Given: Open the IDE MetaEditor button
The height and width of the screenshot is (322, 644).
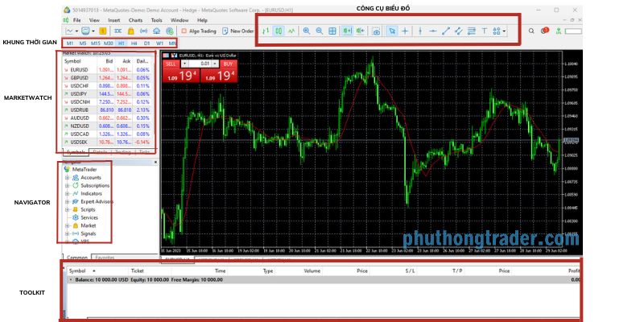Looking at the screenshot, I should pos(118,31).
